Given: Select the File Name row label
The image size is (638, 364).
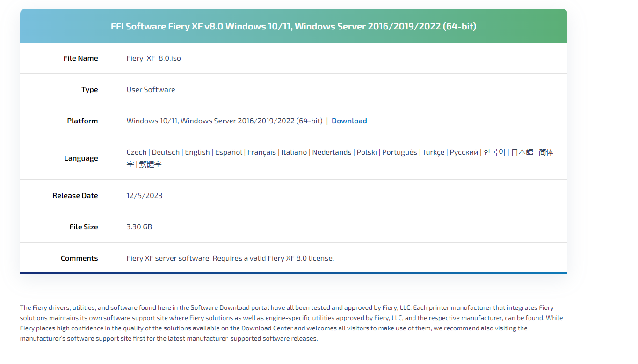Looking at the screenshot, I should click(x=80, y=58).
